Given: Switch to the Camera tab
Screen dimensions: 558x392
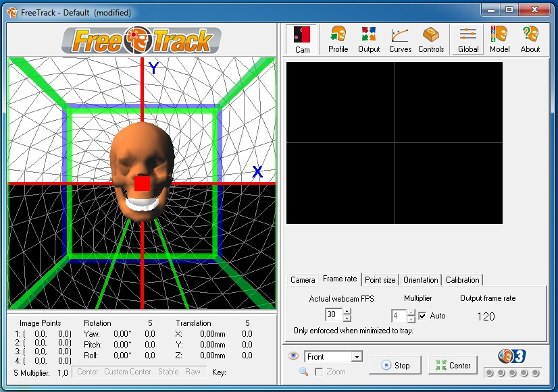Looking at the screenshot, I should [x=303, y=280].
